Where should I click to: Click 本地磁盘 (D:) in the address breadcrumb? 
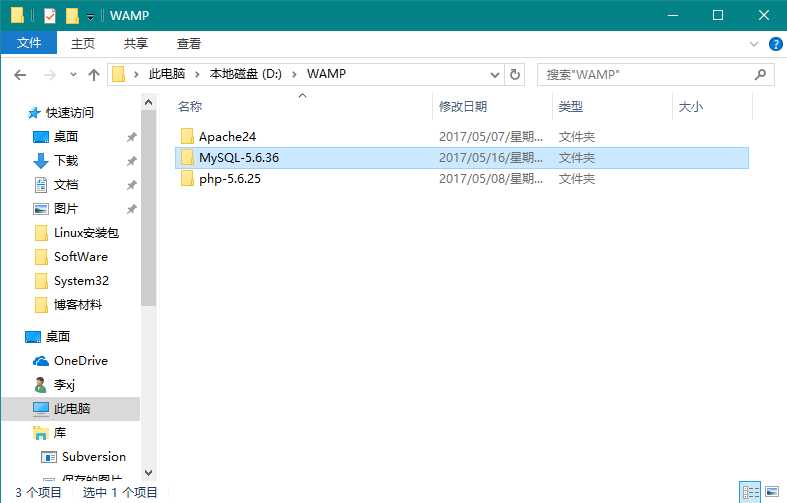click(x=246, y=74)
